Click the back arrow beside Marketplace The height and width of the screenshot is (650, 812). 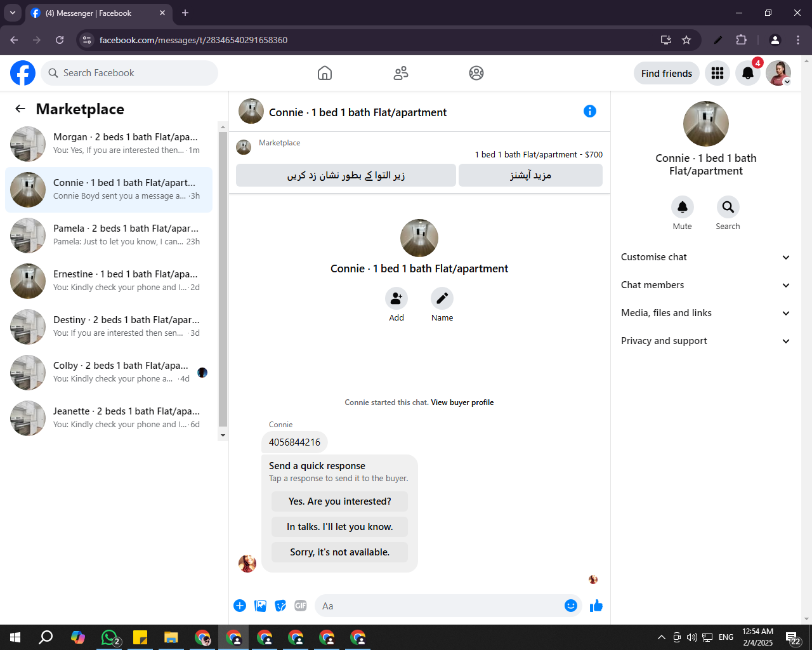click(x=20, y=109)
